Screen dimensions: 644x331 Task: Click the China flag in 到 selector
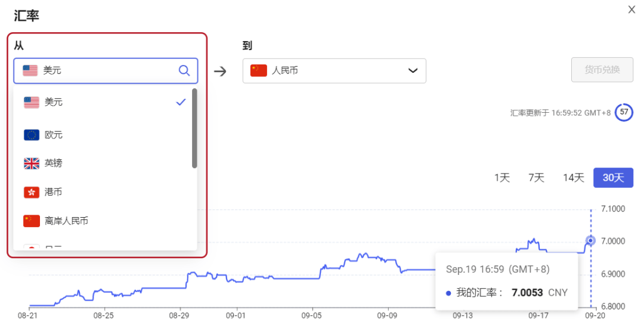pos(258,70)
